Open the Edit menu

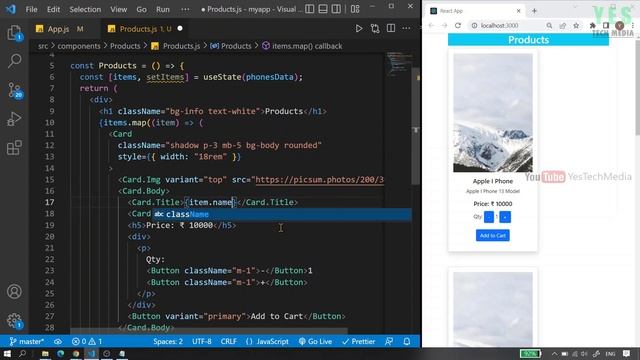click(53, 9)
